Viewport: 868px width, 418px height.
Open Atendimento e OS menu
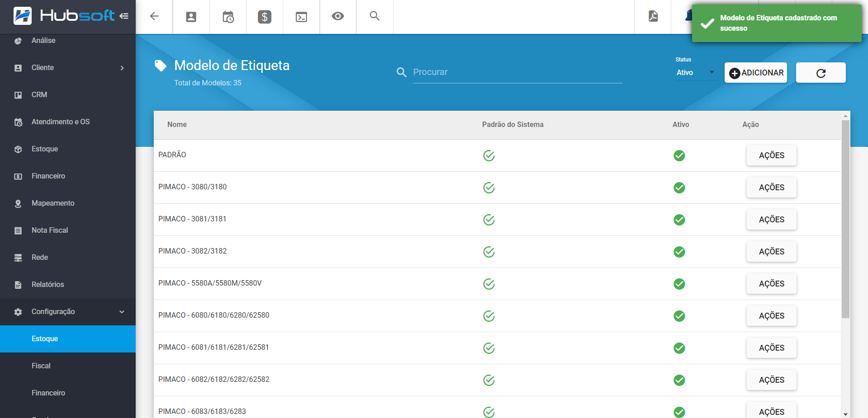pyautogui.click(x=68, y=122)
